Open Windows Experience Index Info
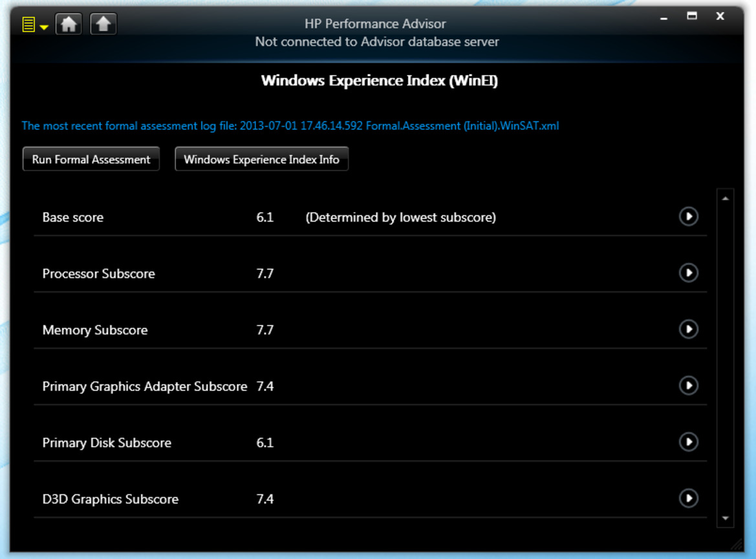 (x=261, y=159)
